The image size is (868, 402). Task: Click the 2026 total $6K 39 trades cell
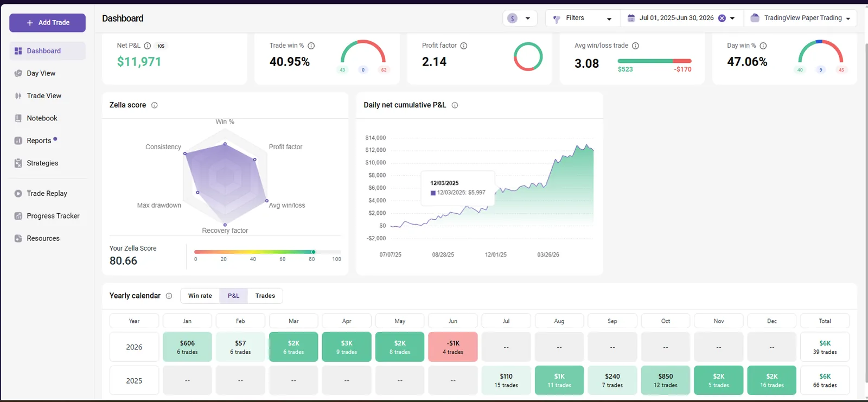[825, 347]
